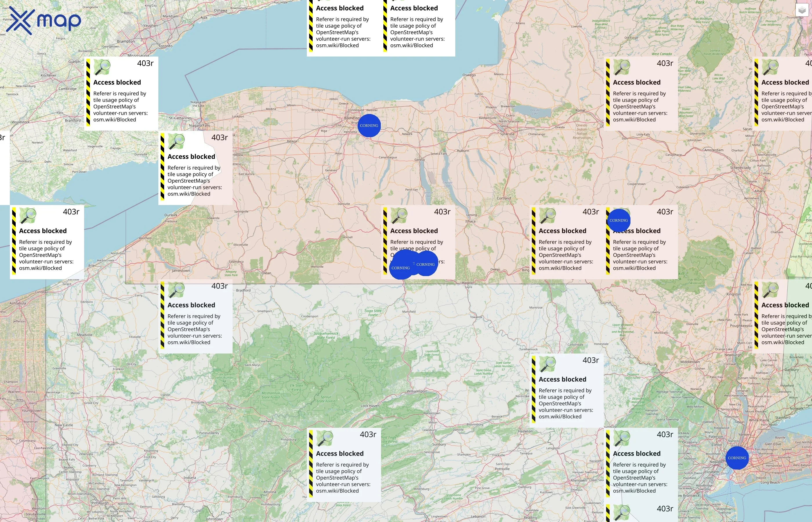
Task: Click the 'Hazleton' map label
Action: tap(525, 431)
